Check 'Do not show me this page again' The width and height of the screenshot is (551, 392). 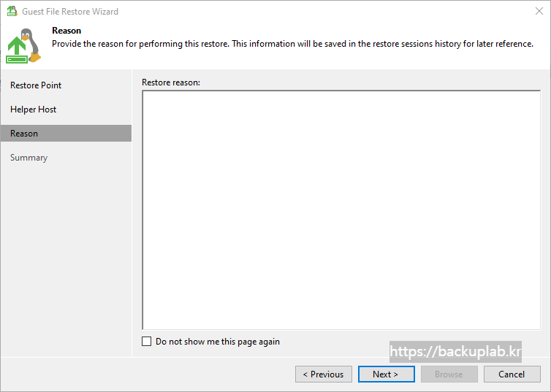pos(147,342)
